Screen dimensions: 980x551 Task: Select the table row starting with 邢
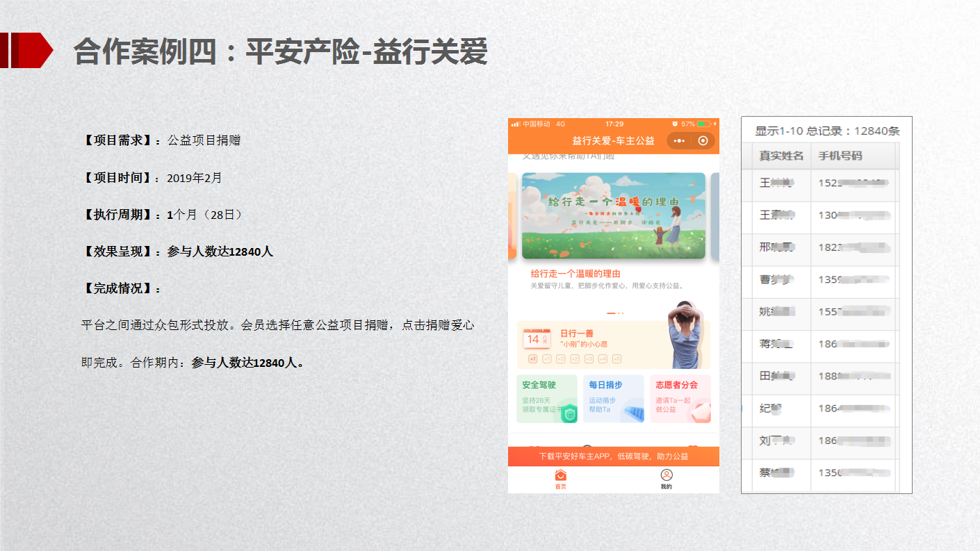(820, 249)
